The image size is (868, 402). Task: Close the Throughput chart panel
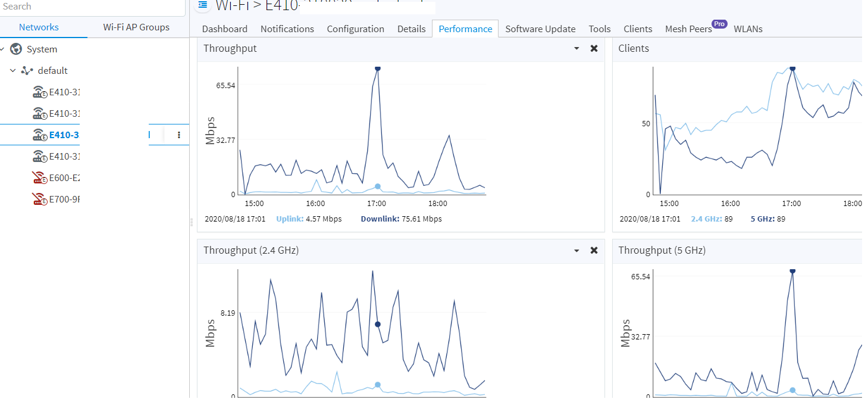[594, 49]
